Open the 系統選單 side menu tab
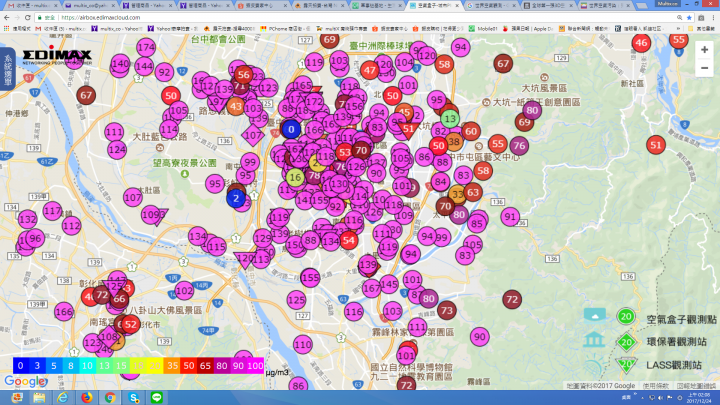This screenshot has width=720, height=405. pyautogui.click(x=7, y=70)
